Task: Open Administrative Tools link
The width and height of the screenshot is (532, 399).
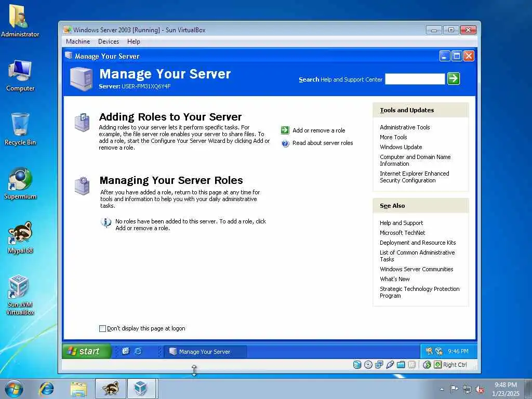Action: point(405,127)
